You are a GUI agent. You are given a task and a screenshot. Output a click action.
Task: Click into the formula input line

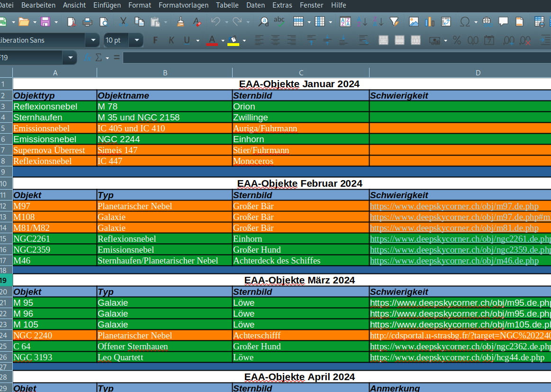coord(337,57)
